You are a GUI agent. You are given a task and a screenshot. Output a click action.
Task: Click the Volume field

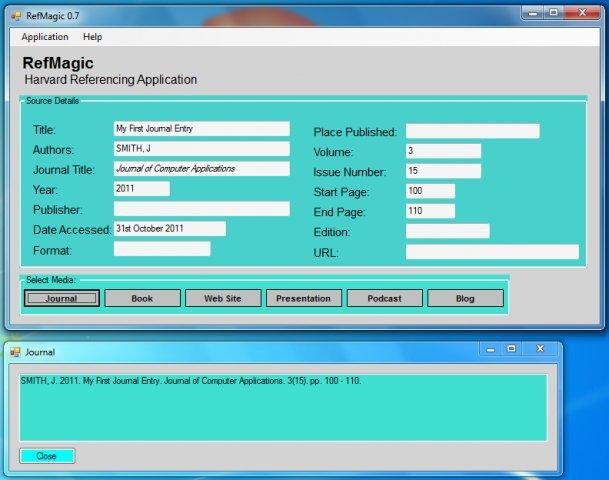tap(443, 151)
